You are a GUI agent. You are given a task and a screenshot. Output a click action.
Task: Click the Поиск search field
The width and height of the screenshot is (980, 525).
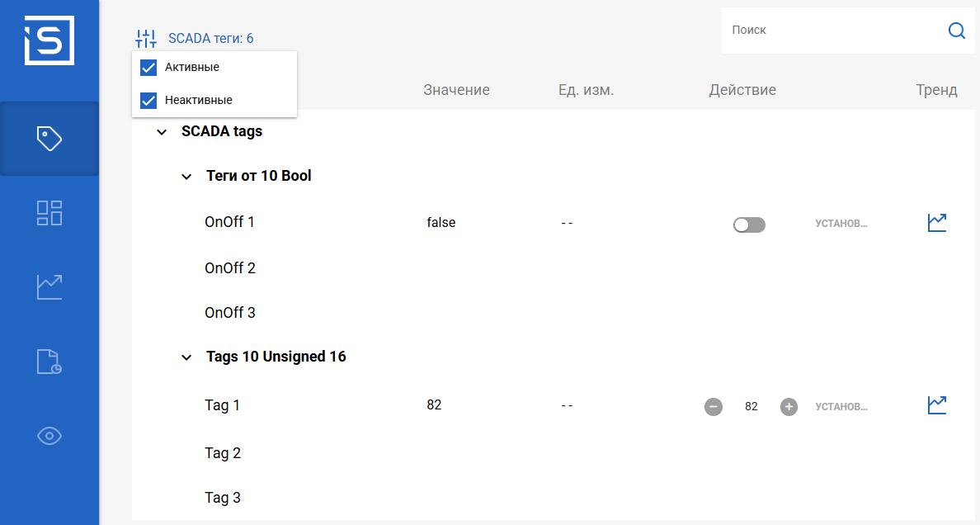[x=834, y=30]
